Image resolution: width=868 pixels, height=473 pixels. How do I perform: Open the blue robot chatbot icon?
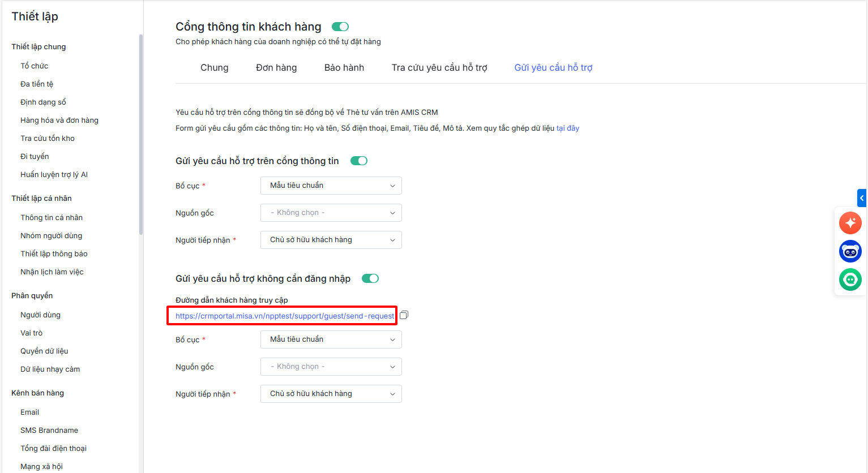pyautogui.click(x=850, y=251)
